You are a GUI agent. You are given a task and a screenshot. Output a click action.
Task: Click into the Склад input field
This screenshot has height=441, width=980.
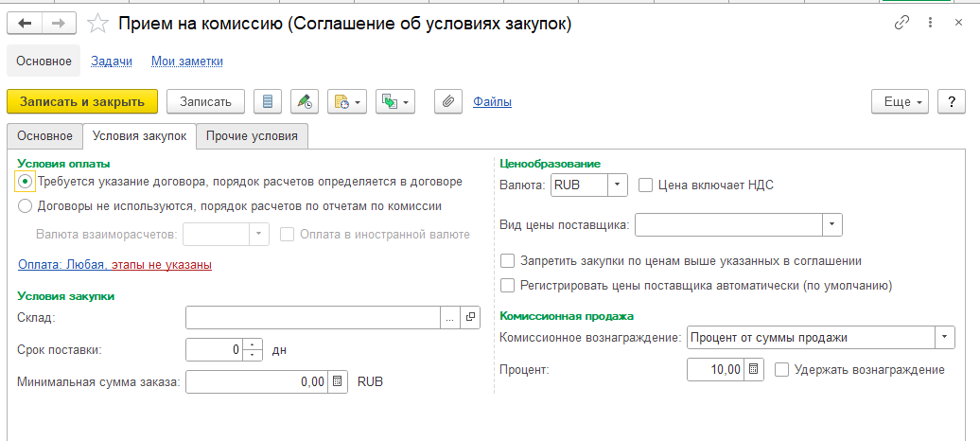(313, 318)
